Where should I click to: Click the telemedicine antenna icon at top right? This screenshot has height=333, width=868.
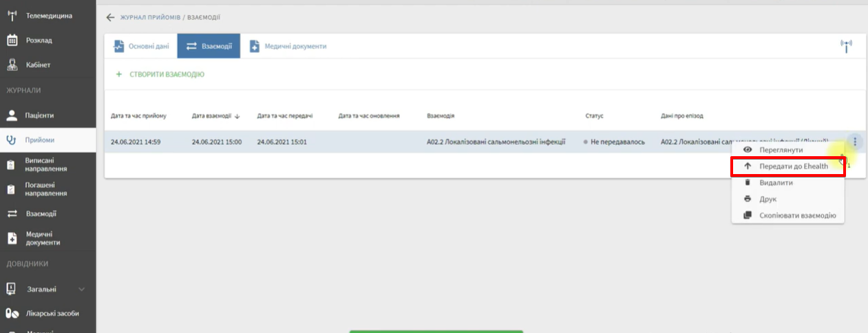[846, 46]
